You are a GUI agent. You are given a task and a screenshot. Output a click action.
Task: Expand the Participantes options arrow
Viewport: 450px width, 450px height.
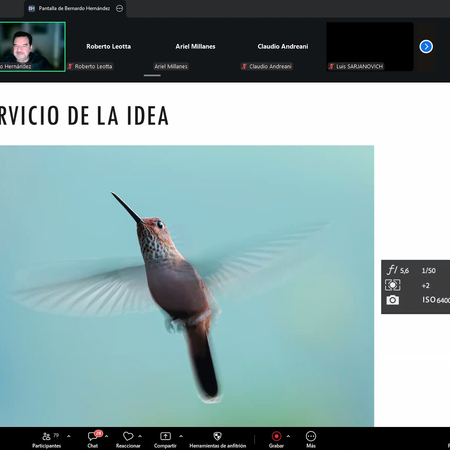[69, 436]
